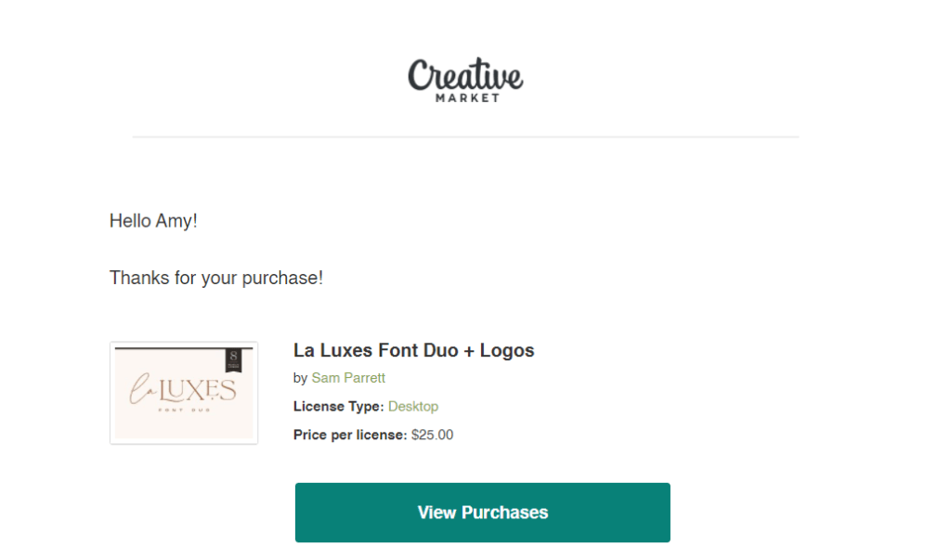This screenshot has width=950, height=560.
Task: Click the black ribbon badge on thumbnail
Action: [x=234, y=360]
